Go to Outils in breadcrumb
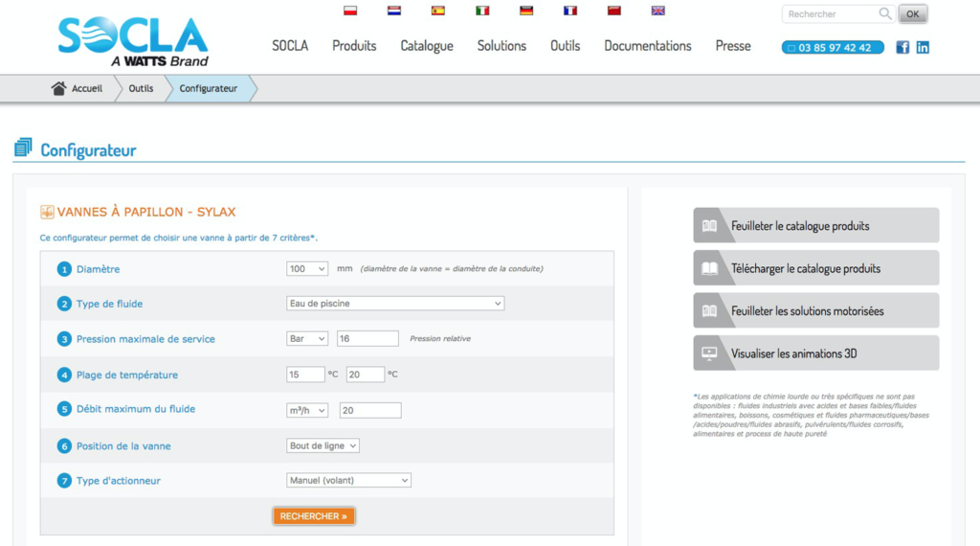 tap(141, 88)
